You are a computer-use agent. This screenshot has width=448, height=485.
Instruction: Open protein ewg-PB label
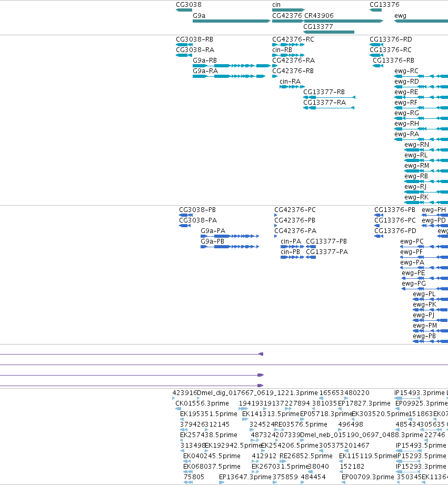424,336
